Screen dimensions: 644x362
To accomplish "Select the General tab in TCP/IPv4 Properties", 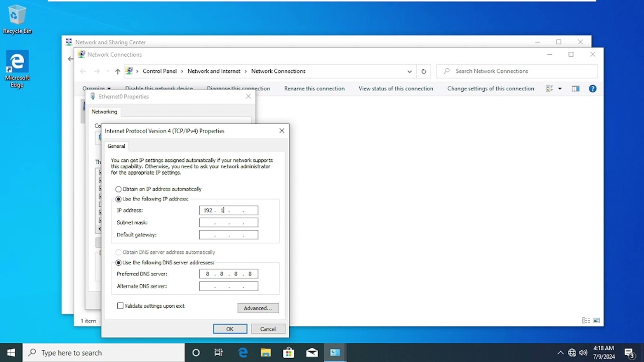I will (x=116, y=146).
